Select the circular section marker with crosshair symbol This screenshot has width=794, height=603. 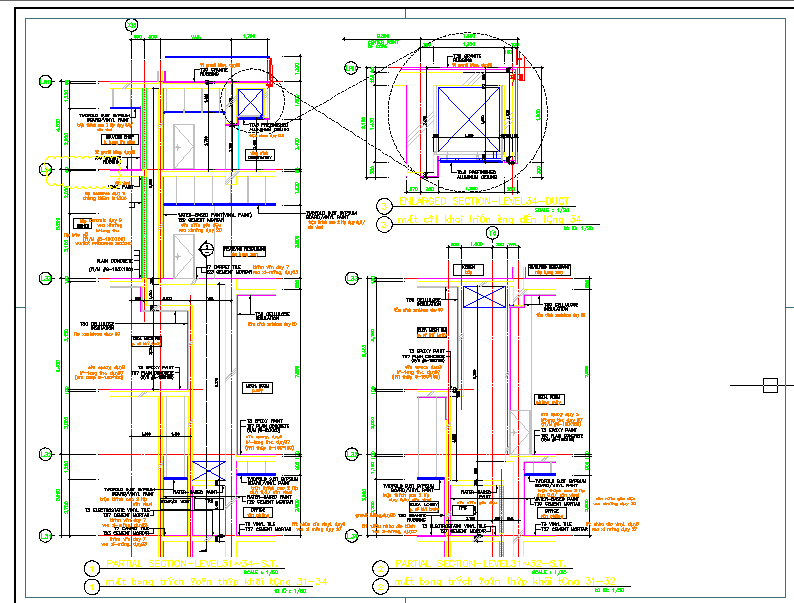pyautogui.click(x=207, y=249)
